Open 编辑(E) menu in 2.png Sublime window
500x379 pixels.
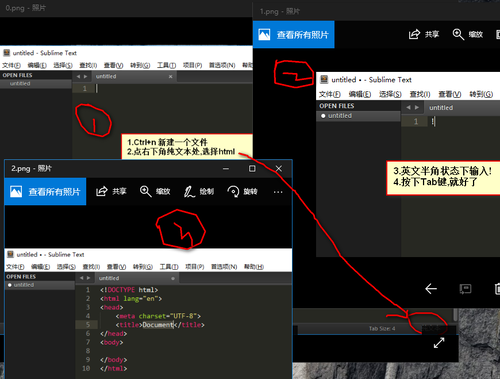(x=40, y=267)
